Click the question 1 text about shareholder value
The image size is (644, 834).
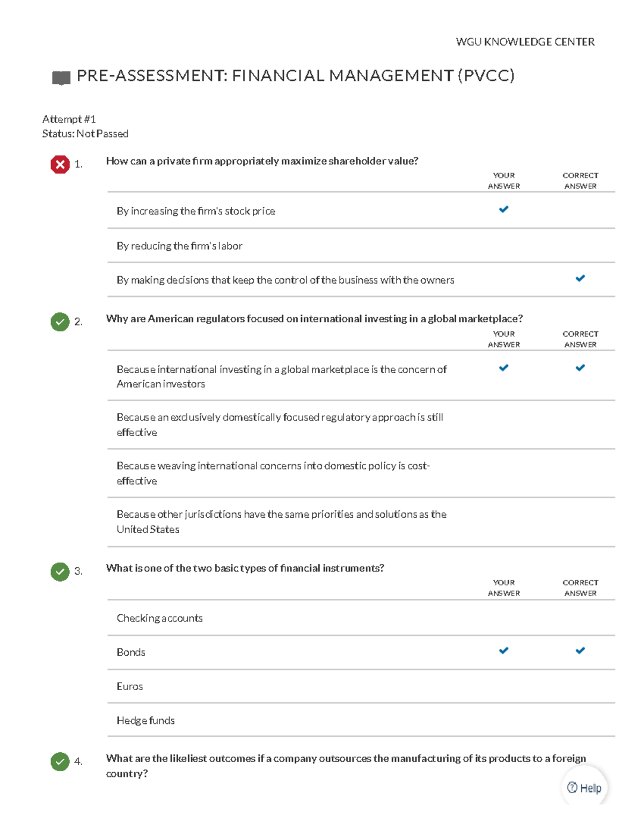(x=262, y=161)
